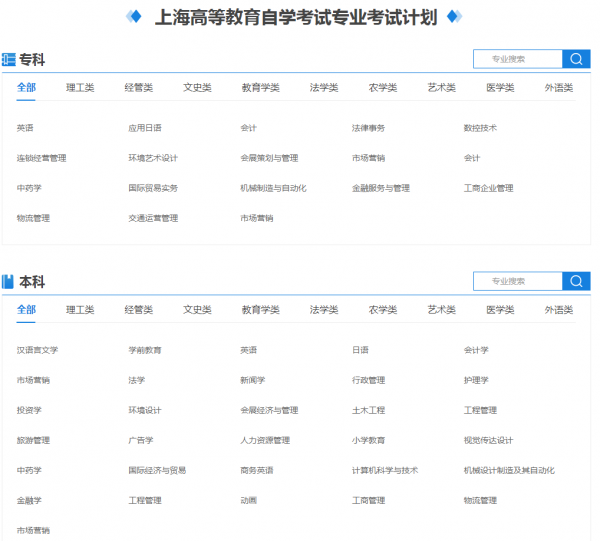
Task: Click the search icon button in 专科 section
Action: (x=576, y=59)
